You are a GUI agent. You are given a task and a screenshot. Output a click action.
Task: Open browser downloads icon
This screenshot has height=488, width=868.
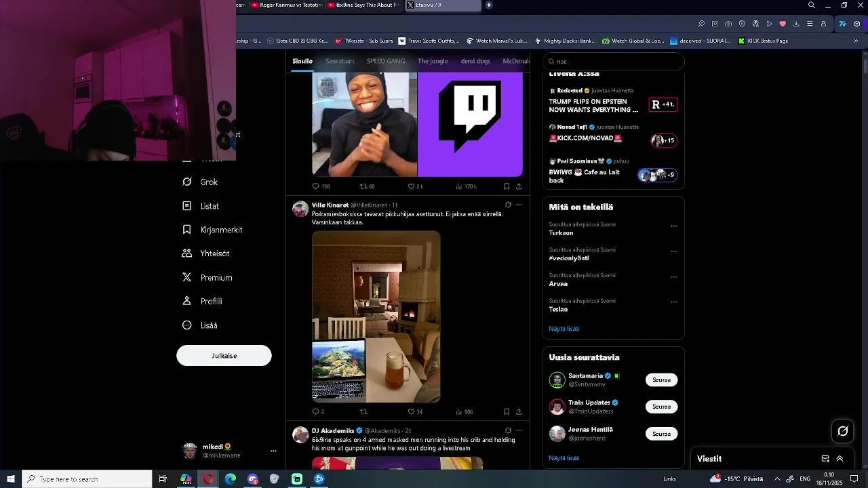point(796,24)
